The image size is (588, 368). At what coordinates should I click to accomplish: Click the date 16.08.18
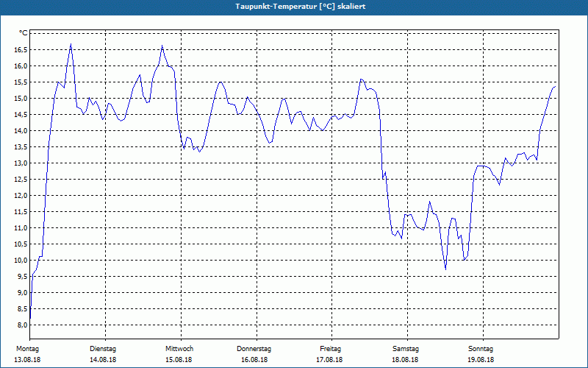[x=254, y=360]
